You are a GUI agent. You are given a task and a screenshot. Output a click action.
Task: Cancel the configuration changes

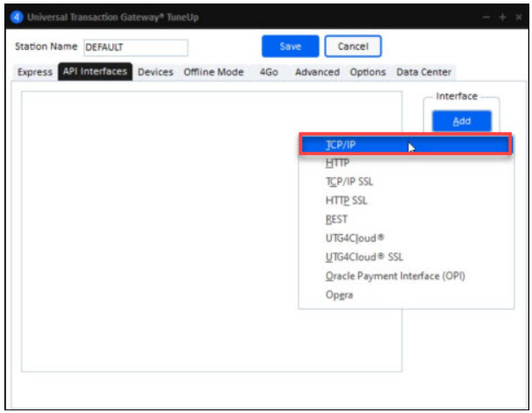[x=353, y=46]
